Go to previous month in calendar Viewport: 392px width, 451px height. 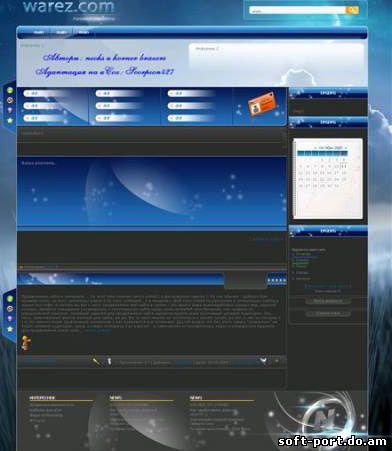click(x=315, y=147)
